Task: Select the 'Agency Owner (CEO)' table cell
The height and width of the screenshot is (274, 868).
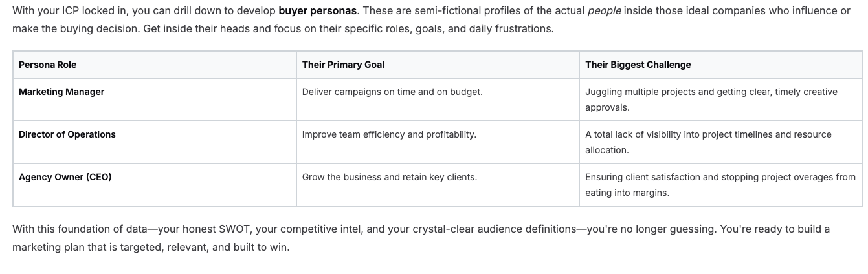Action: click(154, 185)
